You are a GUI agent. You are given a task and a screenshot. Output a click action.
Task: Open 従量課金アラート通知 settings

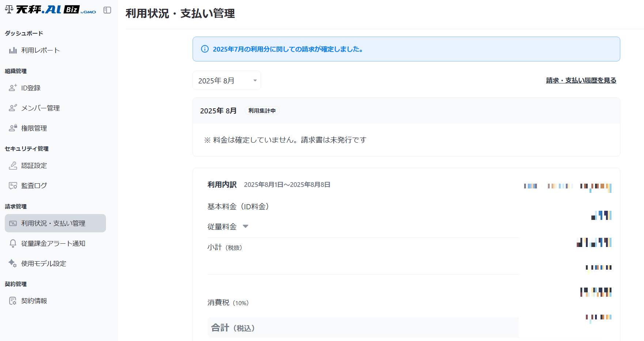tap(53, 243)
